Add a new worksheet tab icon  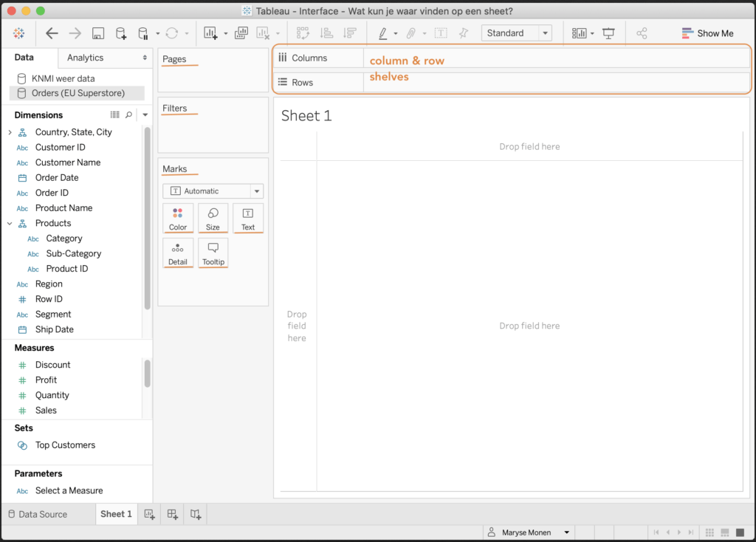(149, 514)
